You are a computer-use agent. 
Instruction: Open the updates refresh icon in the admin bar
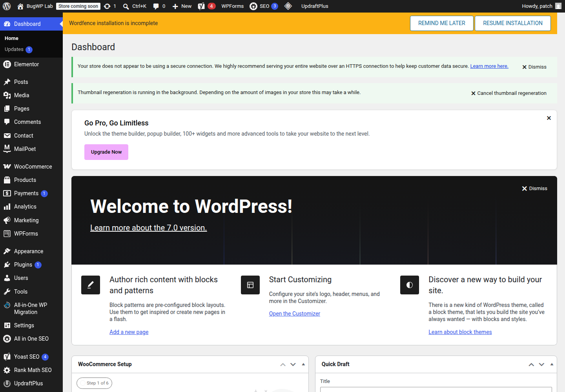point(107,6)
